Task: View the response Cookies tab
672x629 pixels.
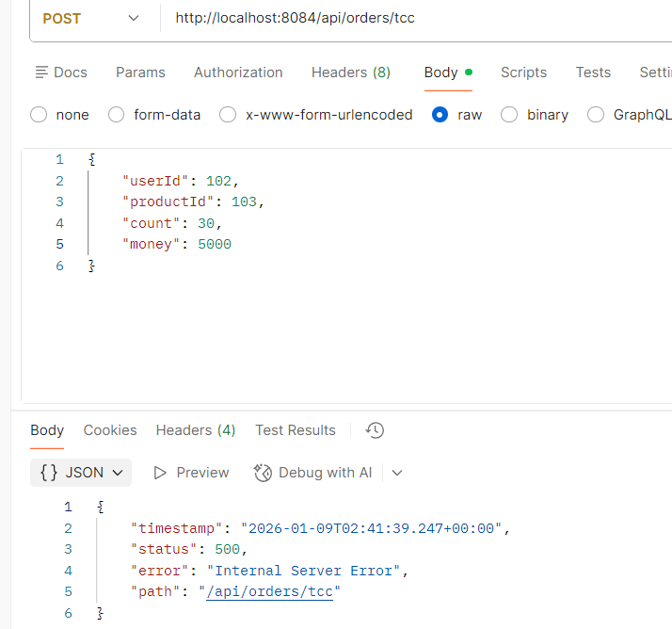Action: 110,430
